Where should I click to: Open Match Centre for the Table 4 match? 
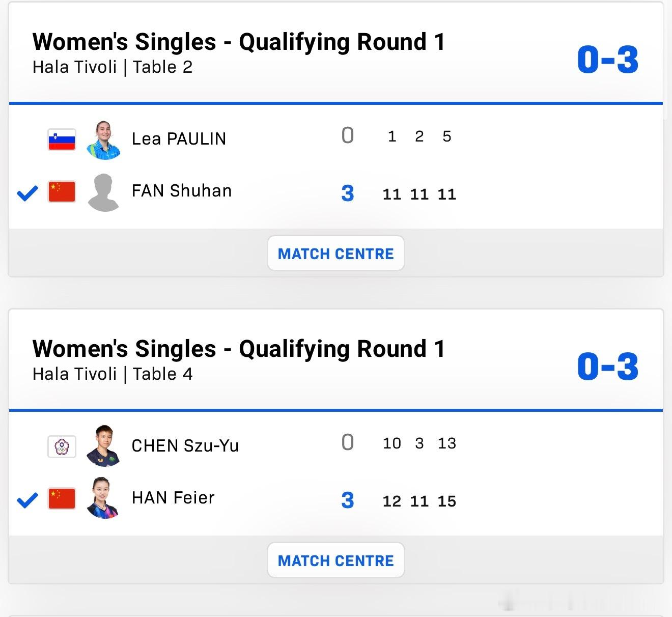[x=336, y=560]
